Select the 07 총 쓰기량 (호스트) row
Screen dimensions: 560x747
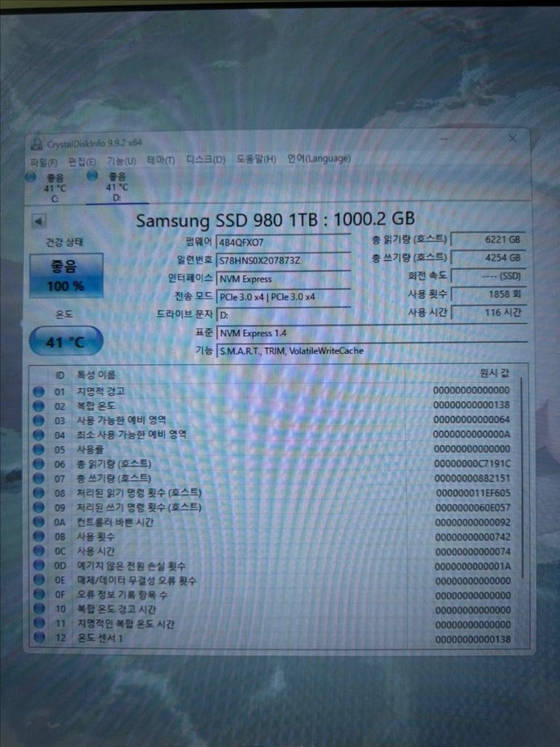point(274,478)
